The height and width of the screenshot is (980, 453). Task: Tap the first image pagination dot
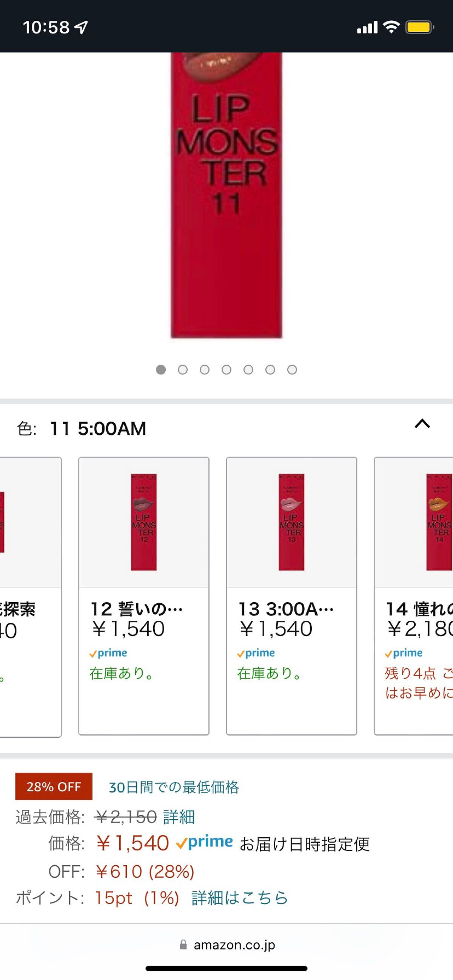tap(161, 370)
